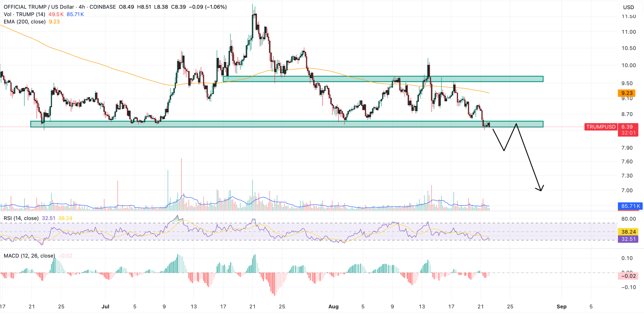Click the yellow 38.24 RSI value tag
Screen dimensions: 644x314
point(628,232)
